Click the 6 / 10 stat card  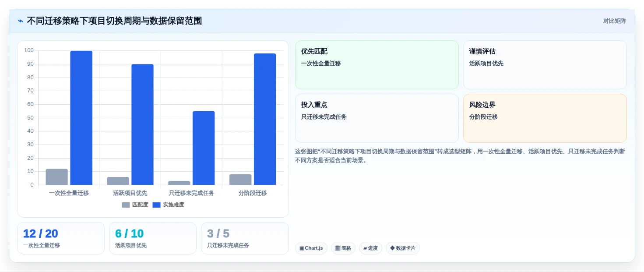point(153,238)
